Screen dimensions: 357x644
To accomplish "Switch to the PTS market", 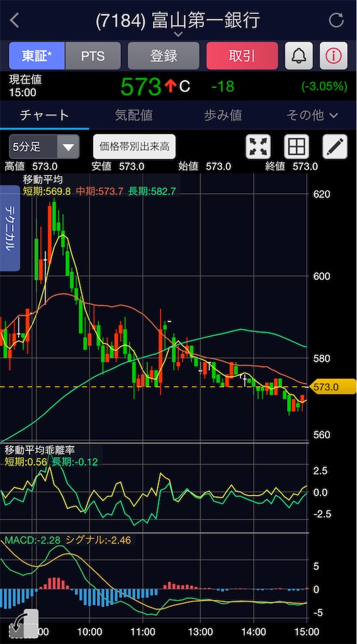I will [93, 56].
